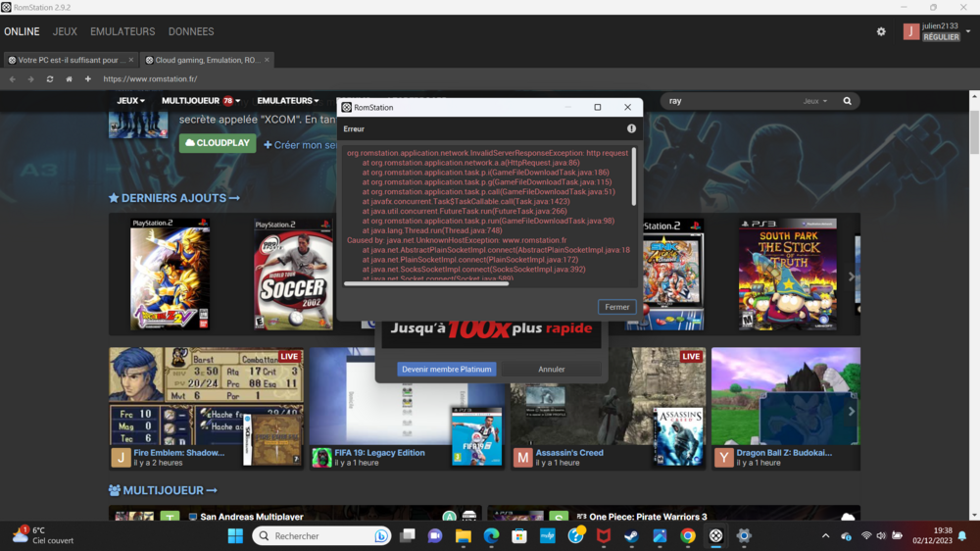The width and height of the screenshot is (980, 551).
Task: Navigate back with the left arrow icon
Action: pyautogui.click(x=13, y=79)
